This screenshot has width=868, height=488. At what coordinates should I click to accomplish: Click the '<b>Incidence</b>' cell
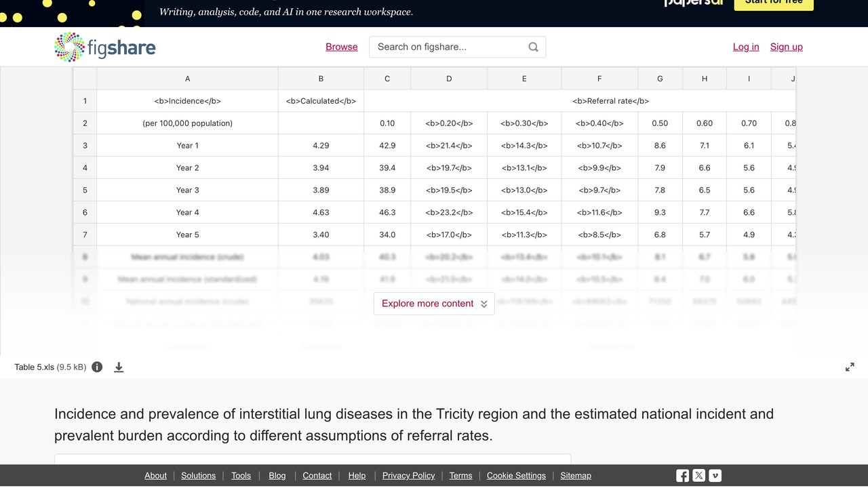click(x=188, y=101)
